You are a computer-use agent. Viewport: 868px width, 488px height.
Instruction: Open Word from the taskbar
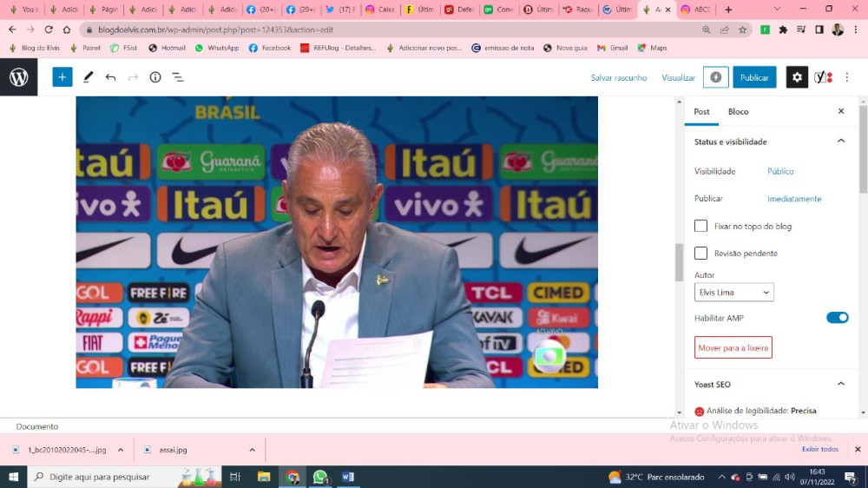tap(348, 477)
